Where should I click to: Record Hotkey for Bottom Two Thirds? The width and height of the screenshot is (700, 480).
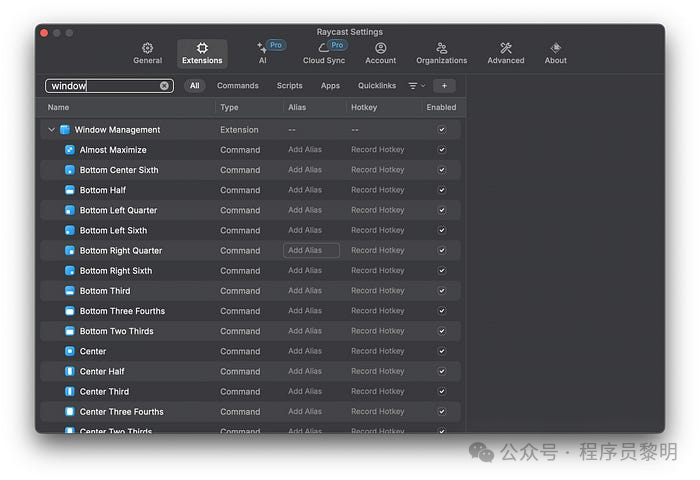pyautogui.click(x=378, y=331)
